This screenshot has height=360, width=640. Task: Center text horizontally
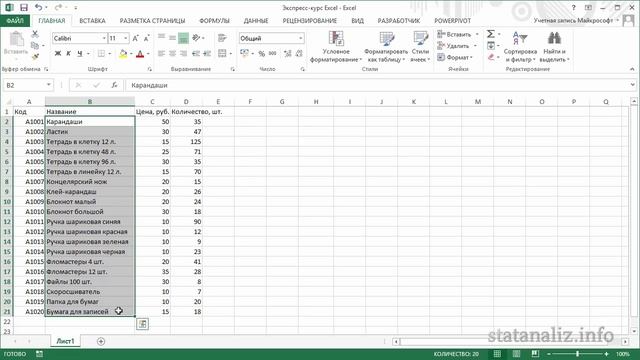click(172, 53)
